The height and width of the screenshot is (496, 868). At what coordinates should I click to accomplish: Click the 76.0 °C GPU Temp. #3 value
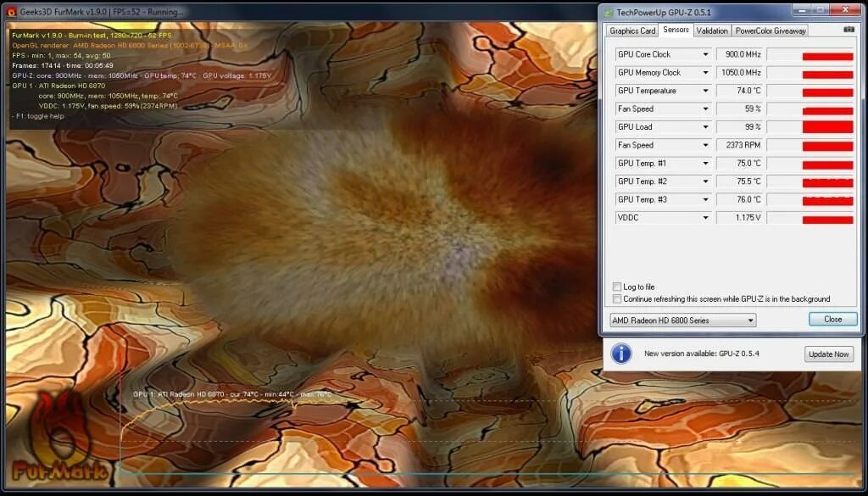[741, 199]
